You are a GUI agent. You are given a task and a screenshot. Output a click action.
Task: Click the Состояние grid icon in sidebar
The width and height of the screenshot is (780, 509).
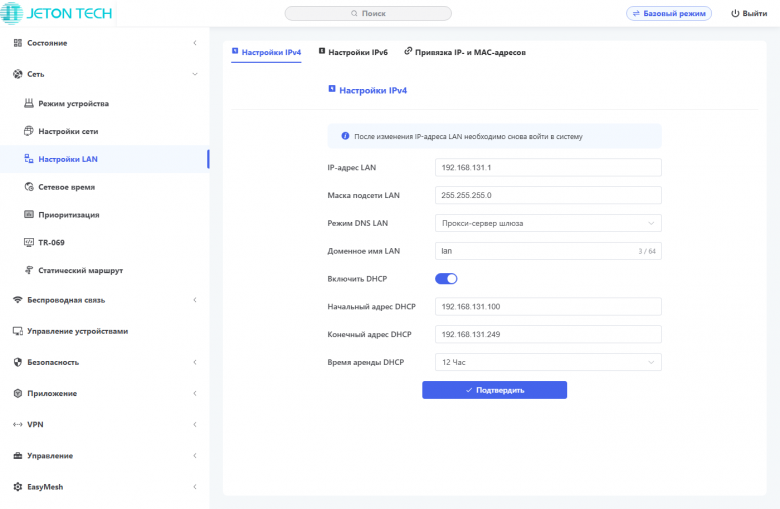(18, 43)
